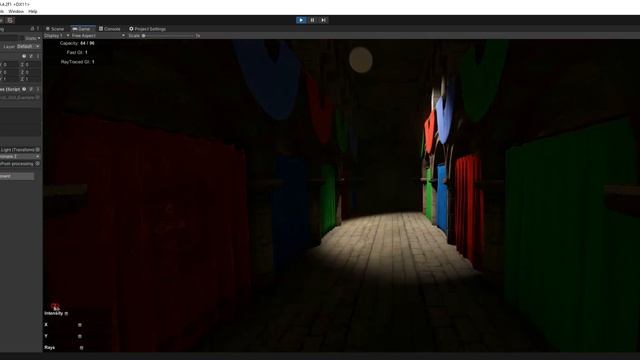Click the Y slider handle in the game view
This screenshot has height=360, width=640.
80,336
